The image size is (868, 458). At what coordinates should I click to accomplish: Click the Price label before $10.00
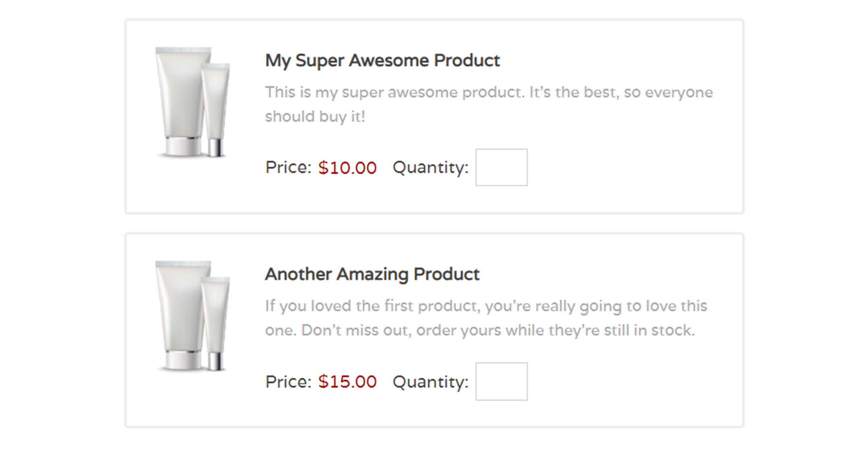click(288, 168)
